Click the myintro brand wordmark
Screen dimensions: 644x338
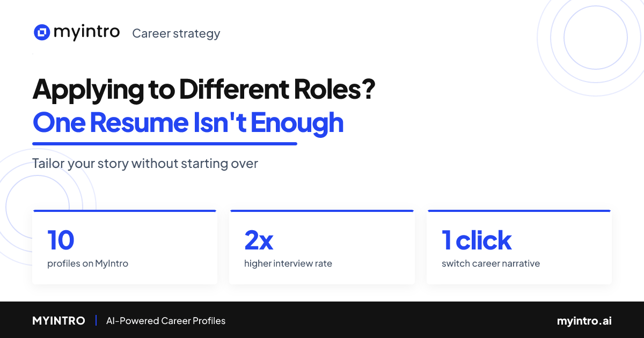86,32
